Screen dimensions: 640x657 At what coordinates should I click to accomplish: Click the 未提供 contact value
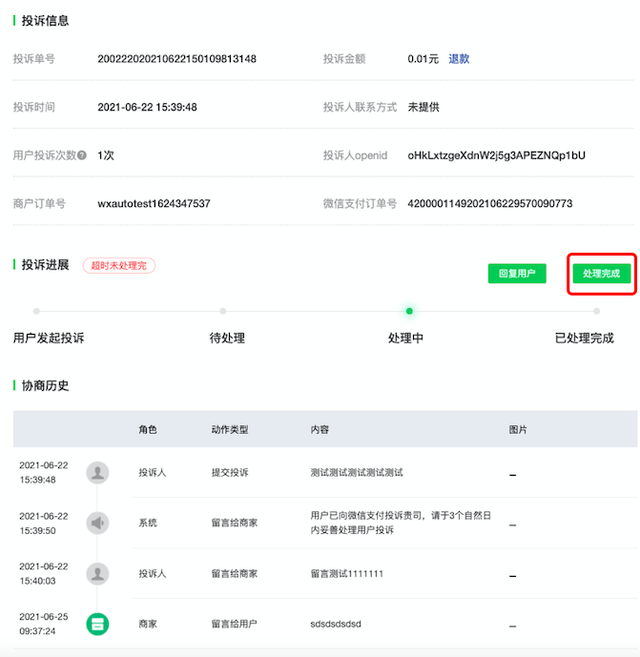[423, 107]
